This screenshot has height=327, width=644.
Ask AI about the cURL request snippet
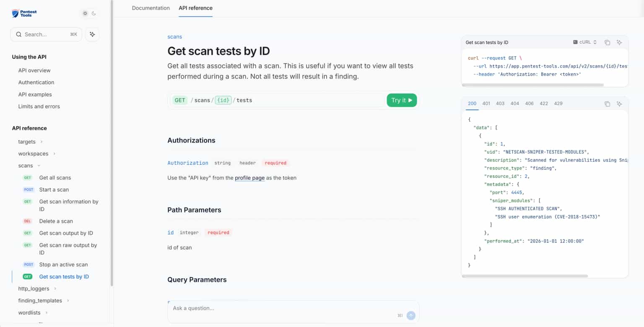(x=619, y=42)
